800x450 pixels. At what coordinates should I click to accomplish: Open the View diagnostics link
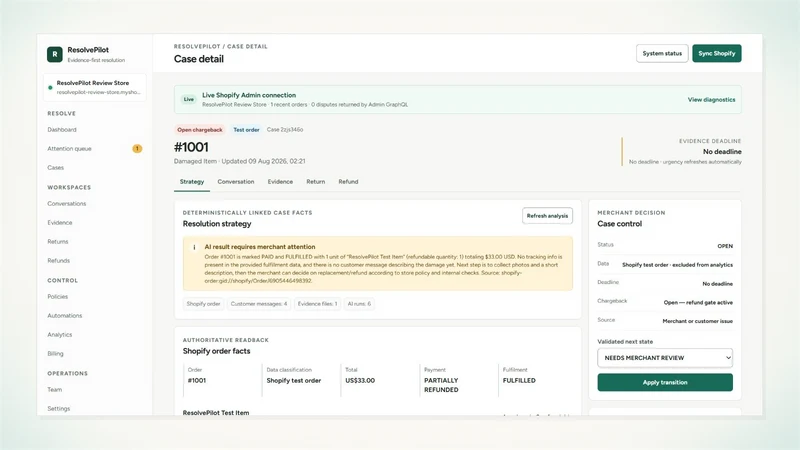[x=711, y=99]
